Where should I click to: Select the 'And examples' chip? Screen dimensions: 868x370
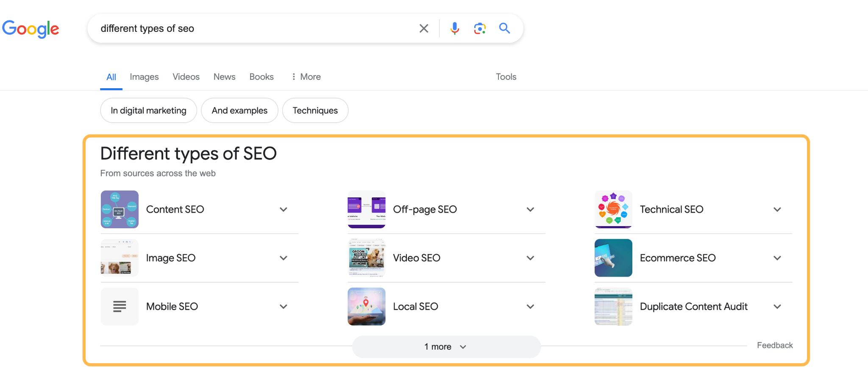(239, 110)
